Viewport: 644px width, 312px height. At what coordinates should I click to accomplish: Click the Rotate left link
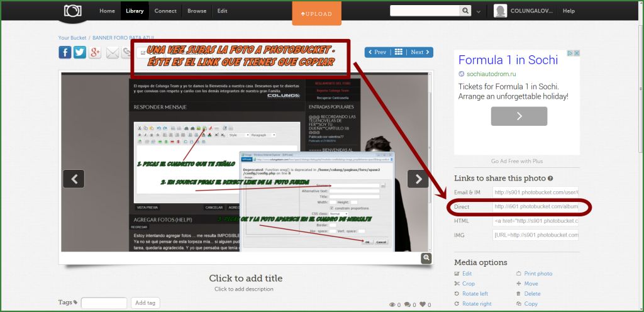(475, 294)
